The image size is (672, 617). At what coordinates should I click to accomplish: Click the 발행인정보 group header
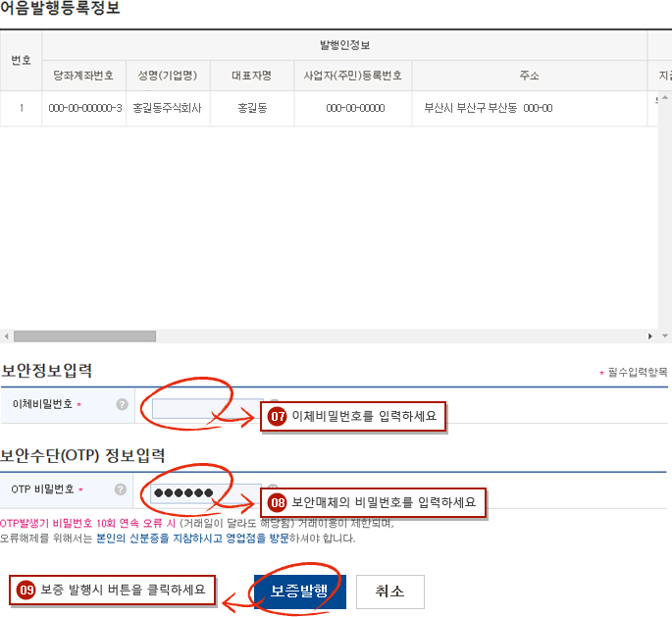point(344,45)
